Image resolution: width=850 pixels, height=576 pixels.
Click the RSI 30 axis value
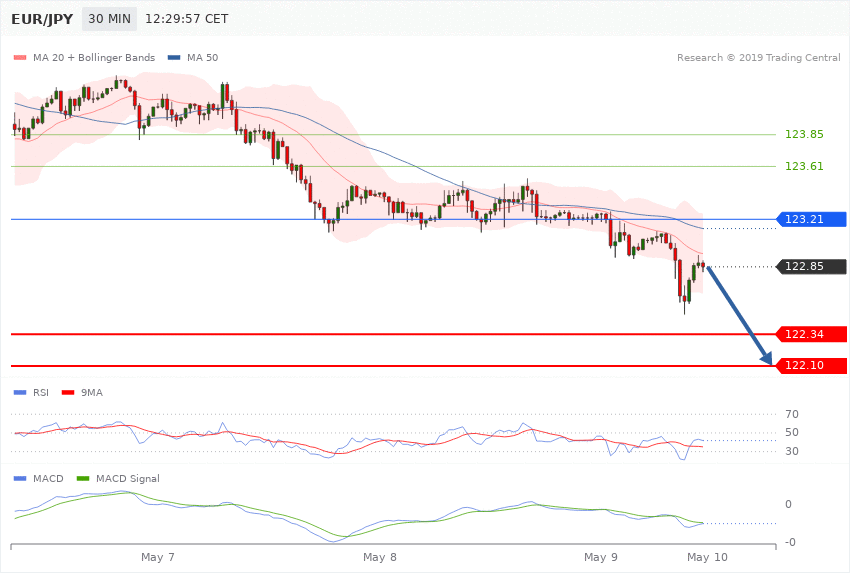[x=792, y=451]
